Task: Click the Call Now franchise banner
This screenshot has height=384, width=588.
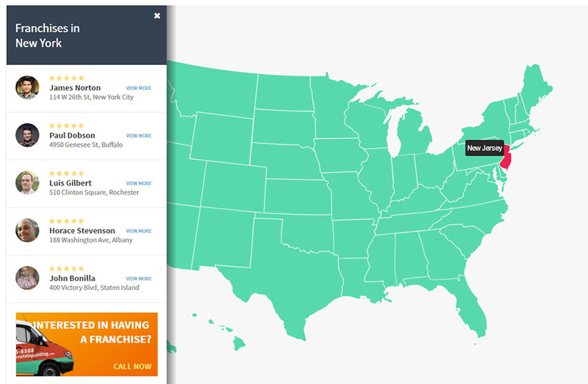Action: pyautogui.click(x=86, y=345)
